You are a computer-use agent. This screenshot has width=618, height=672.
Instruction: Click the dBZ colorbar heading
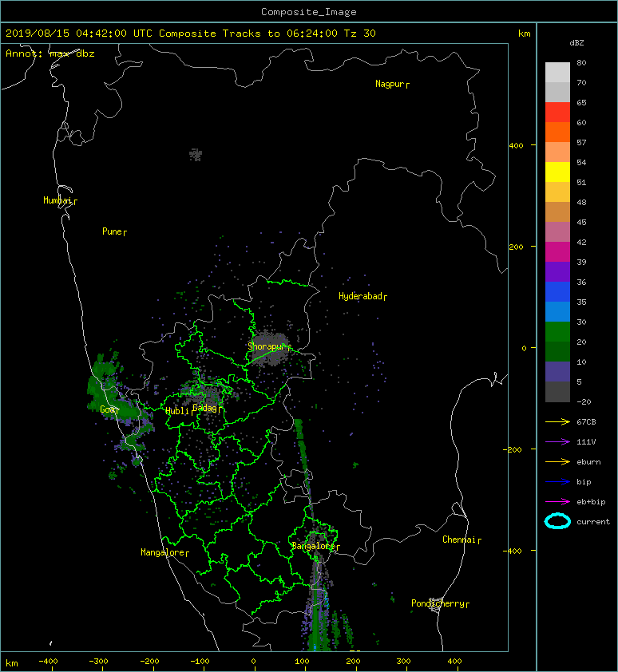click(x=576, y=43)
